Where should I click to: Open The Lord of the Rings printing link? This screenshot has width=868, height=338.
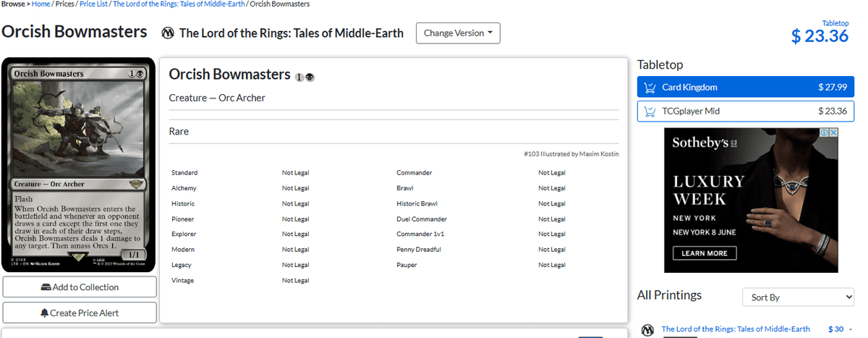click(736, 329)
